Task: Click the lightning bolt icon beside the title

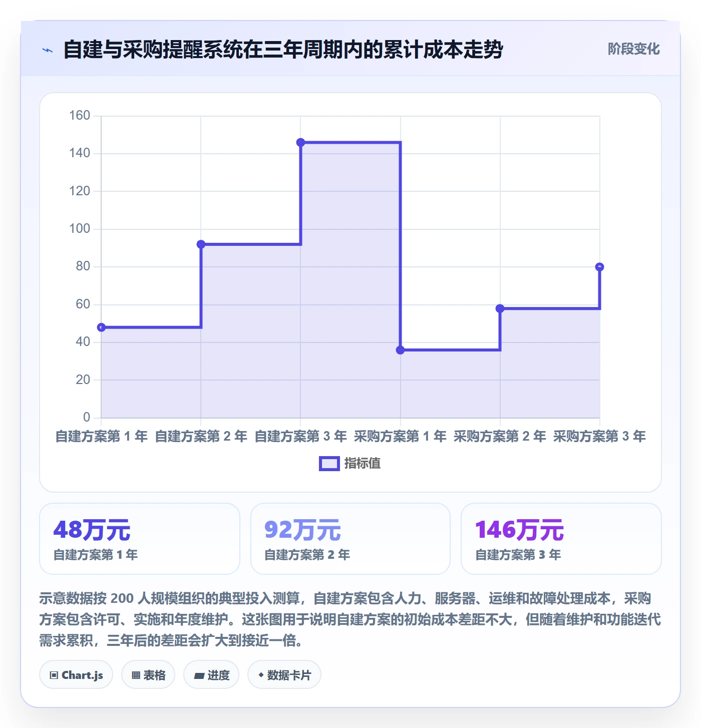Action: tap(48, 50)
